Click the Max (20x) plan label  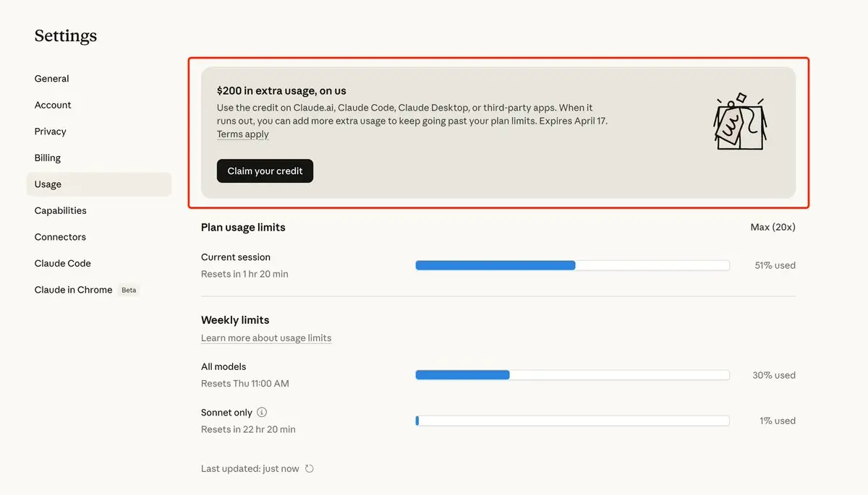773,227
